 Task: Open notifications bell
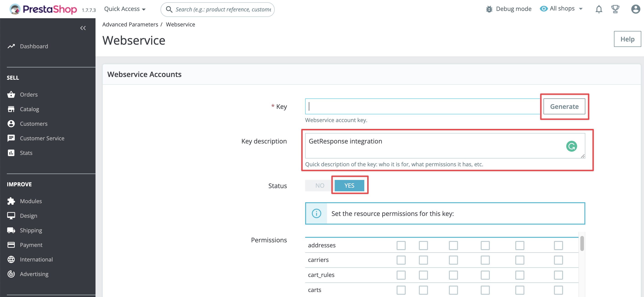tap(599, 9)
